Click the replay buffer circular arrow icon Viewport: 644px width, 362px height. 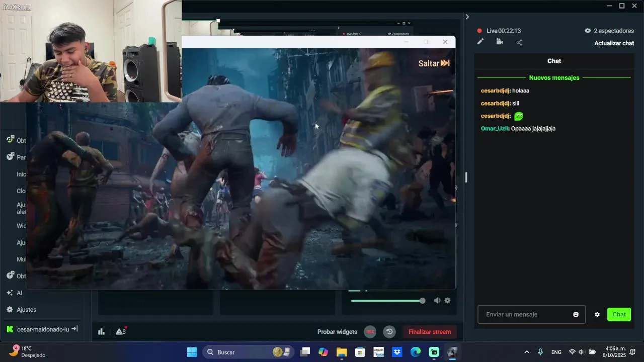389,332
